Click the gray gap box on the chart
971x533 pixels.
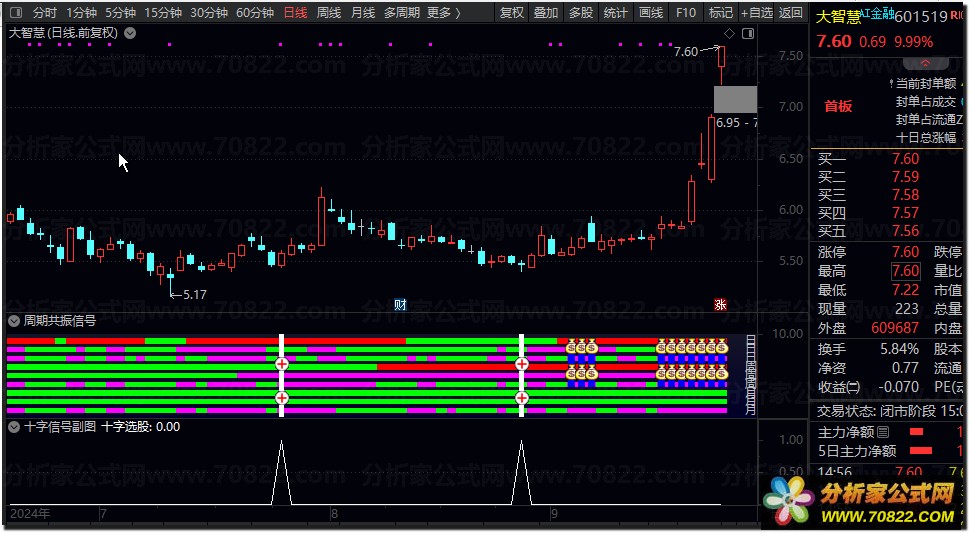pos(735,99)
